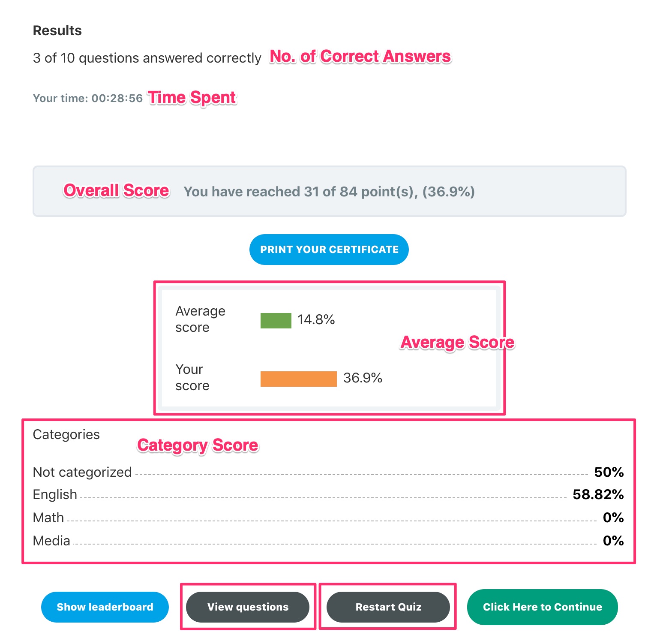Click the 58.82% English score
Viewport: 660px width, 644px height.
598,494
